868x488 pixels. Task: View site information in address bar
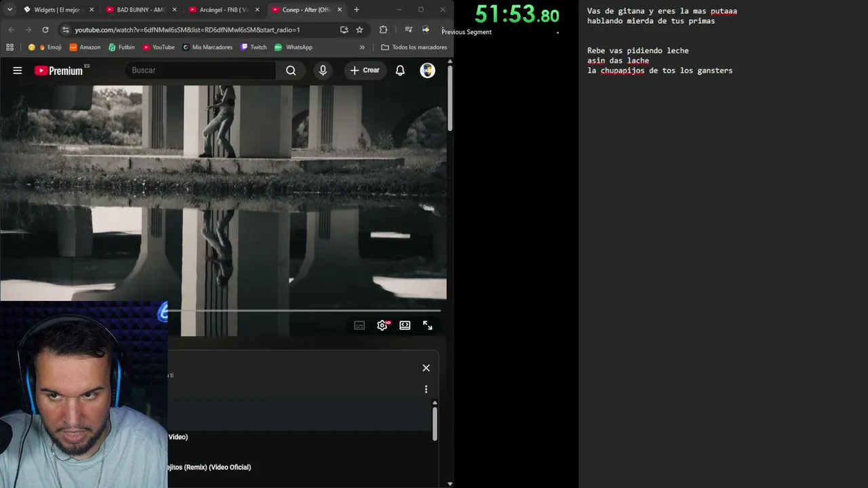[65, 30]
